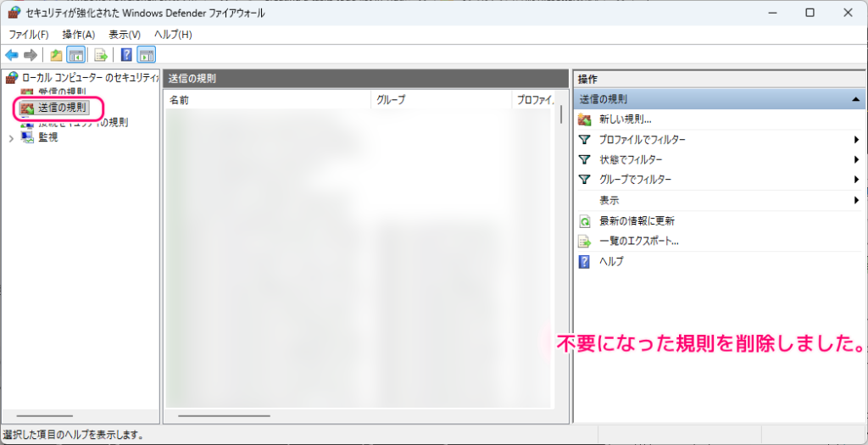
Task: Sort by プロファイル column header
Action: 533,100
